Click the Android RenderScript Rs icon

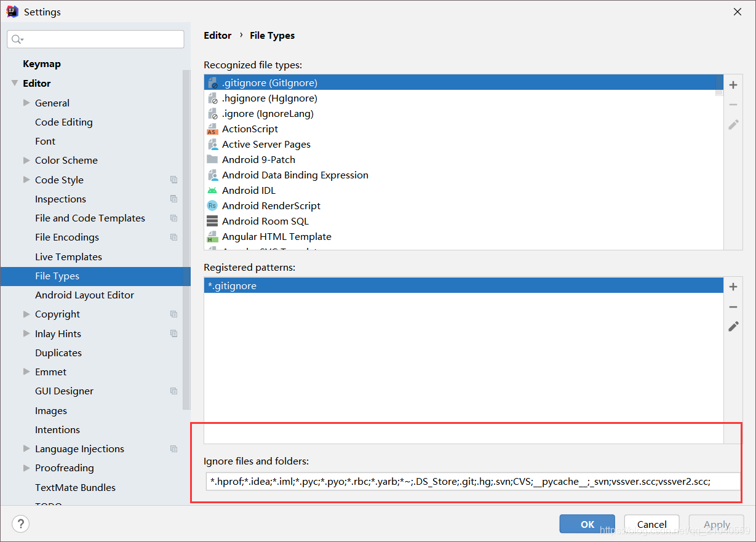[212, 206]
